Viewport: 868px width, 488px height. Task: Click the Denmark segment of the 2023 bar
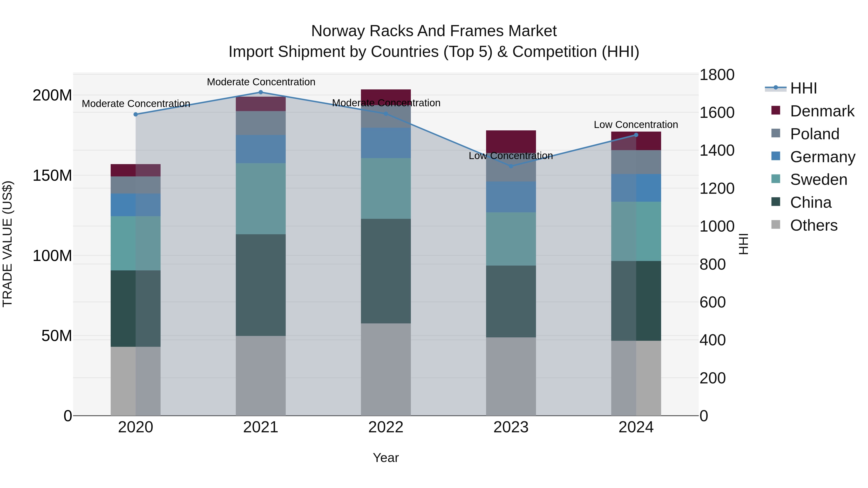[511, 142]
